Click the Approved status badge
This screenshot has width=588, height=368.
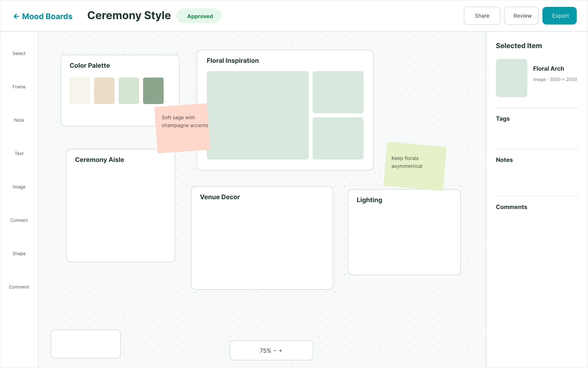pos(199,16)
